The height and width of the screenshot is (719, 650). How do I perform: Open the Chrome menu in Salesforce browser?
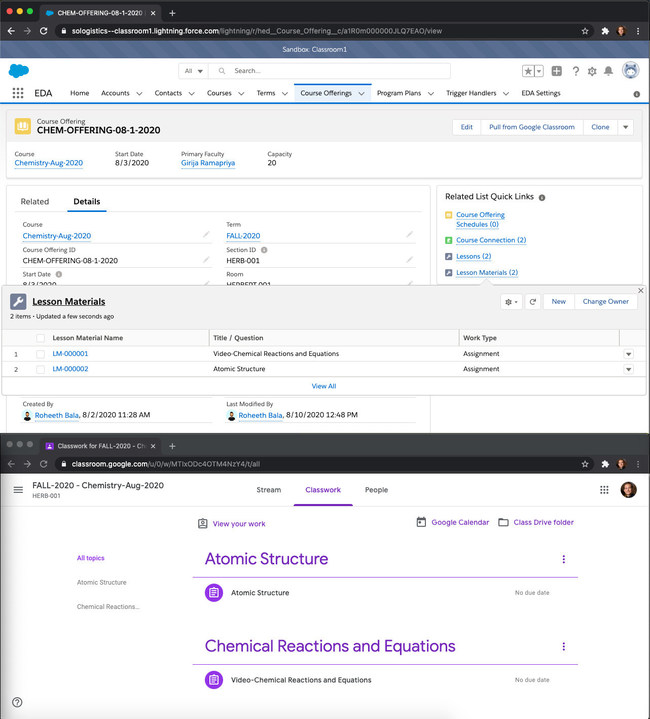[638, 31]
